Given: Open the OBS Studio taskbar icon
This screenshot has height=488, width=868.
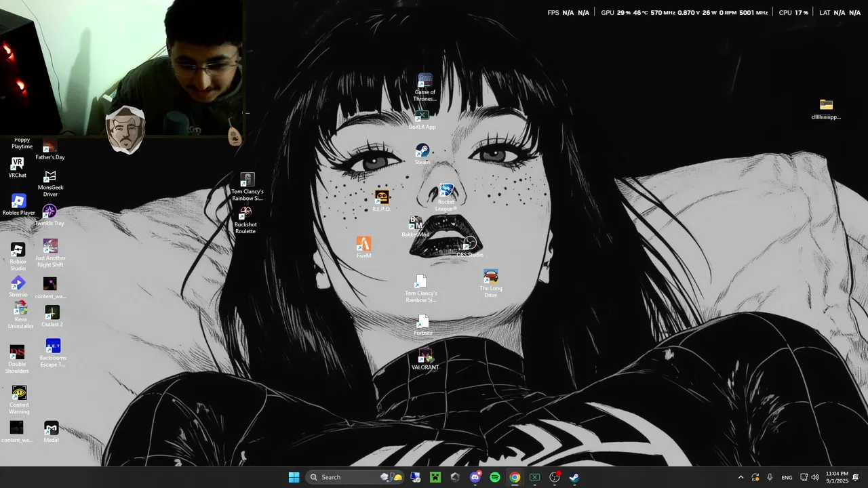Looking at the screenshot, I should (x=555, y=477).
